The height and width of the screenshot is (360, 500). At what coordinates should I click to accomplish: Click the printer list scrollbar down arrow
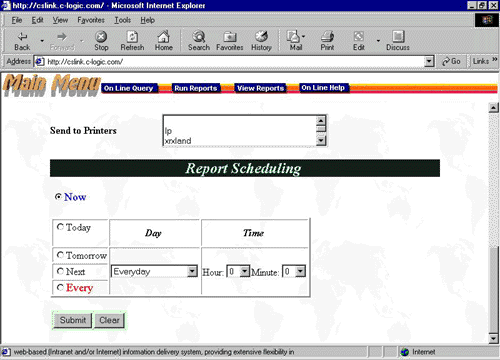coord(320,141)
